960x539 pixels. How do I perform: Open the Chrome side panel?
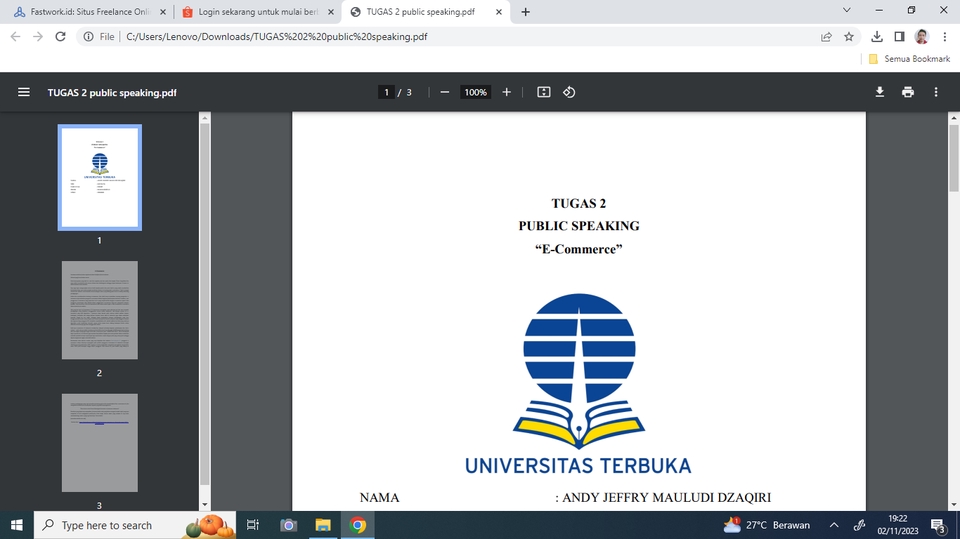click(899, 37)
